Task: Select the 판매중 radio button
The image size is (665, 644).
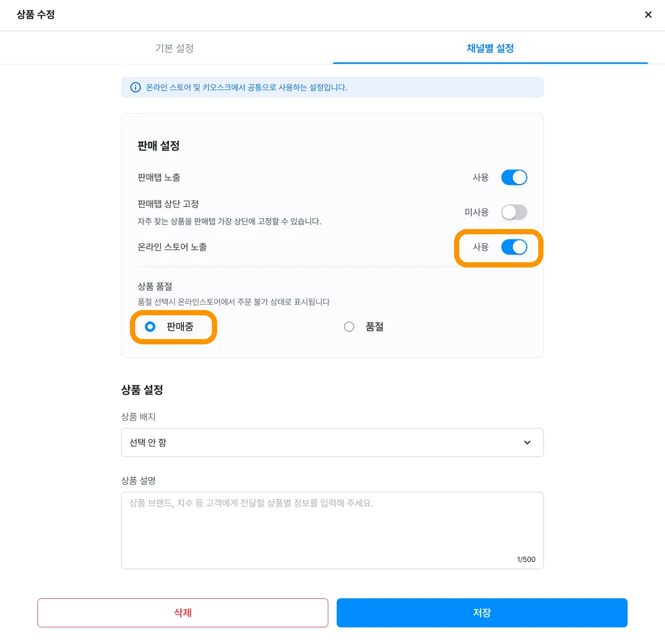Action: 150,327
